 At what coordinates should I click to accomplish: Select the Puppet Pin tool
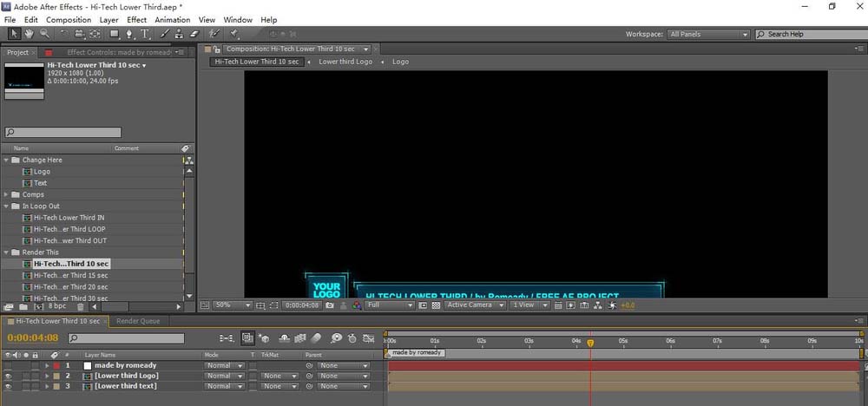[x=234, y=34]
